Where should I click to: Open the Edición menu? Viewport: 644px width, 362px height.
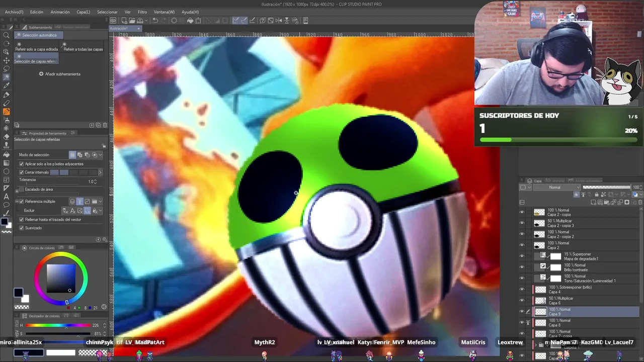tap(36, 12)
